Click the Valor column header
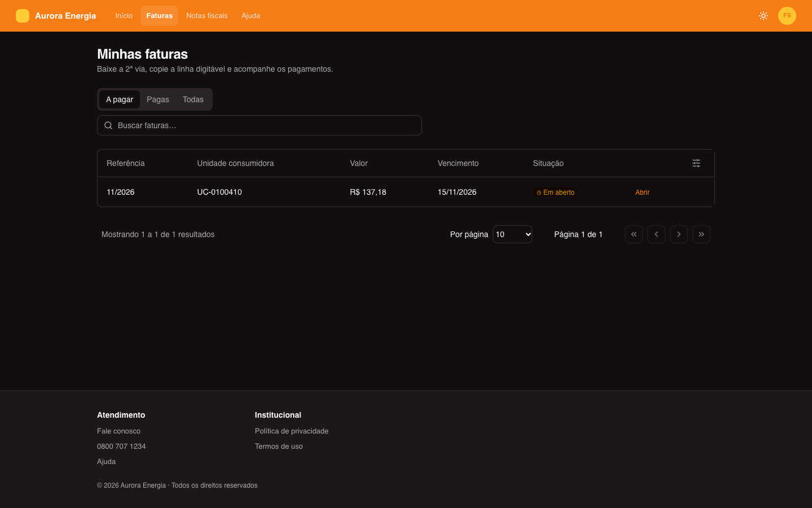Viewport: 812px width, 508px height. pos(359,163)
